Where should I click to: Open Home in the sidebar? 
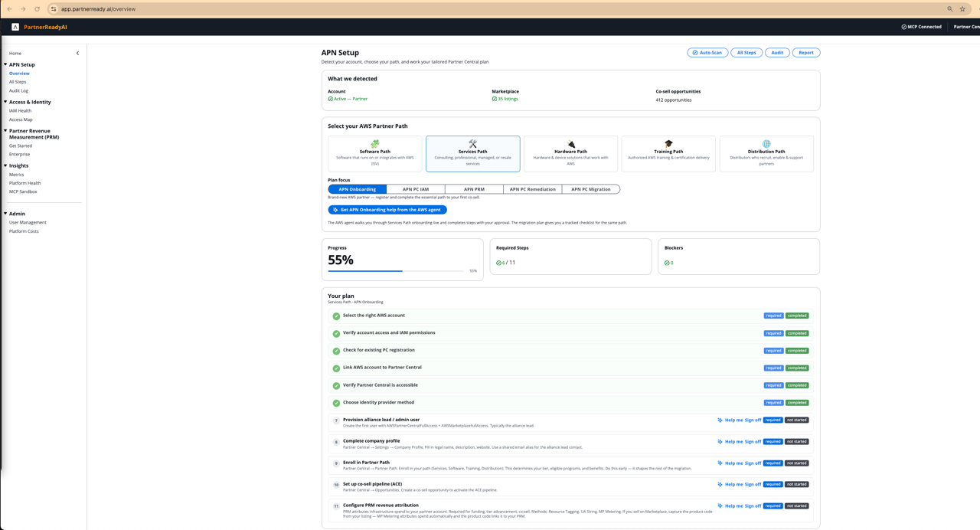[15, 54]
